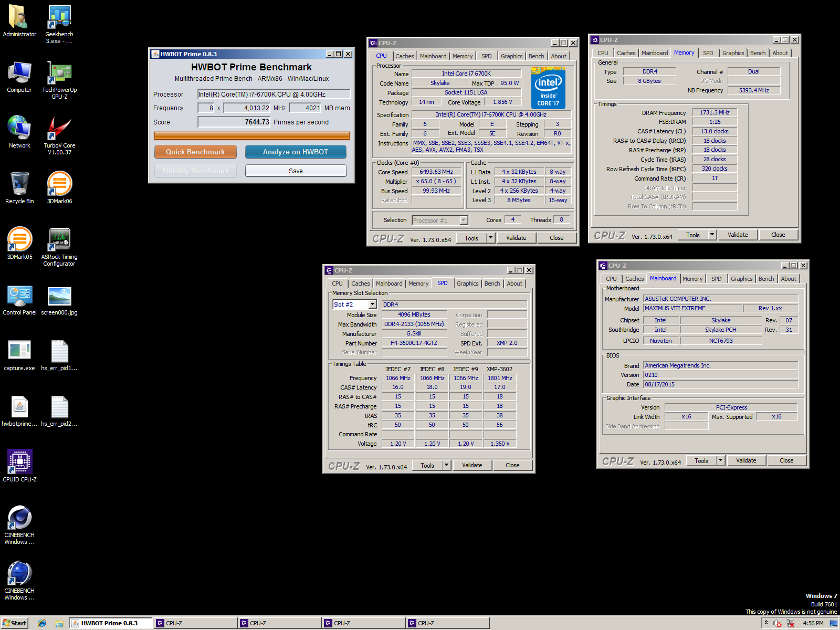
Task: Launch TurboV Core V1.00.37
Action: coord(59,135)
